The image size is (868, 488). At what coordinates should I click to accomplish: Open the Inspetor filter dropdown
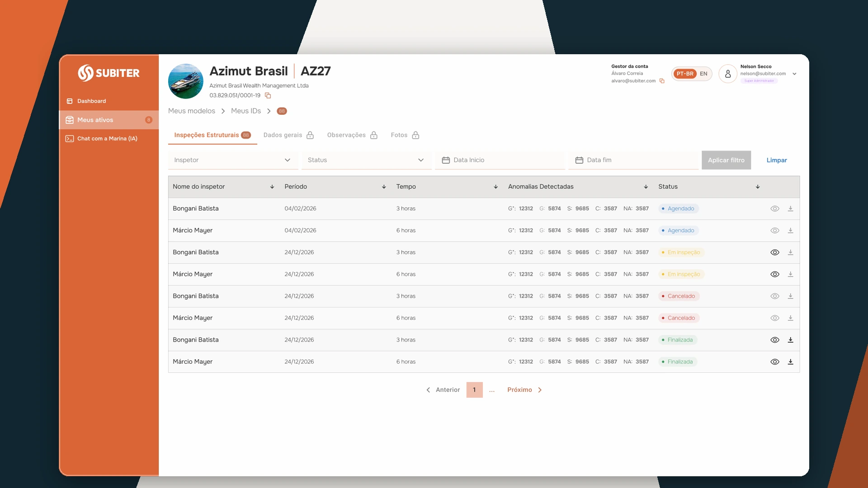[x=233, y=160]
